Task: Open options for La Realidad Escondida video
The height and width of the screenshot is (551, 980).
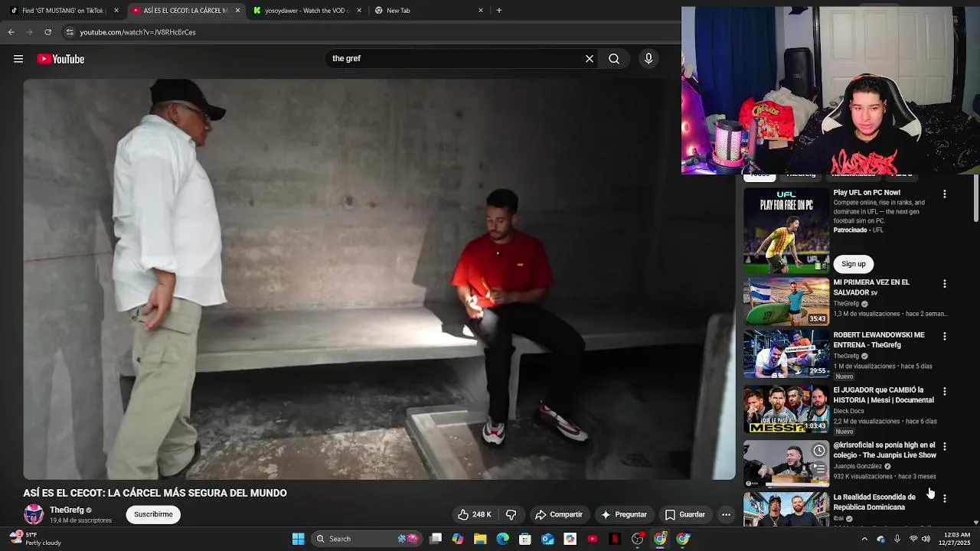Action: [944, 499]
